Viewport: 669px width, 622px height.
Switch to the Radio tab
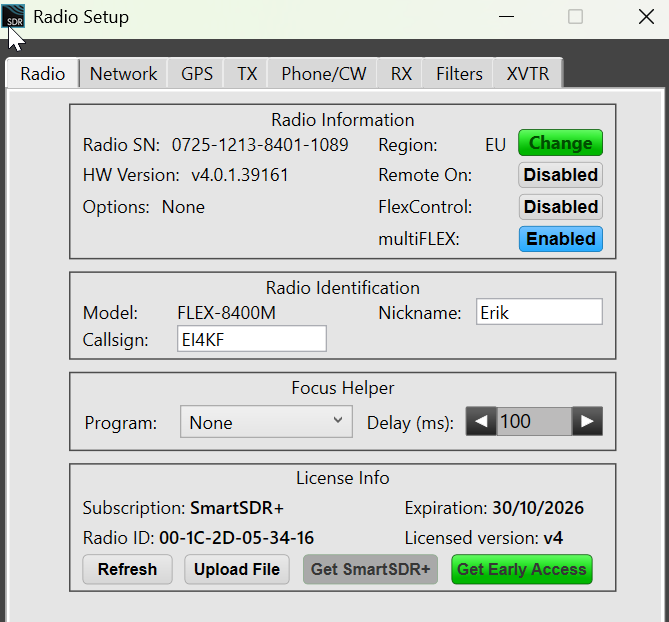(x=43, y=74)
